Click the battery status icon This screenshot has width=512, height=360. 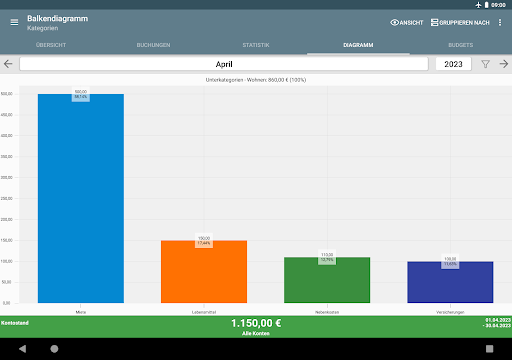[486, 5]
